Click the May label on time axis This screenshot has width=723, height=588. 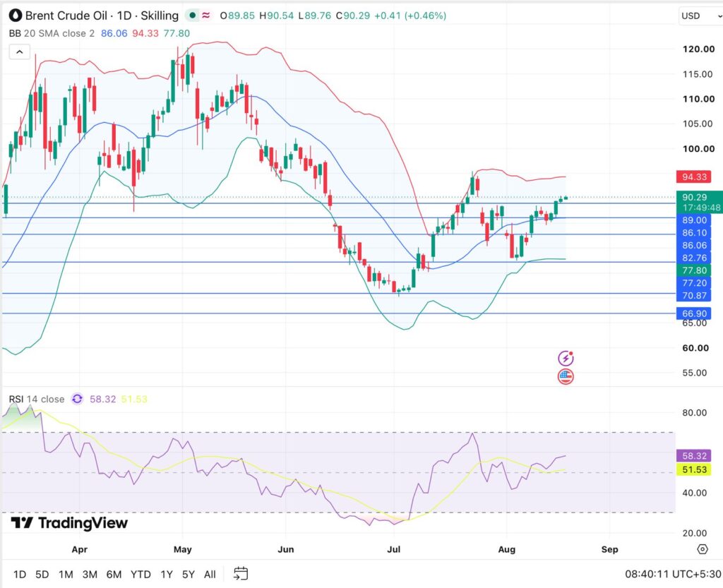(183, 549)
